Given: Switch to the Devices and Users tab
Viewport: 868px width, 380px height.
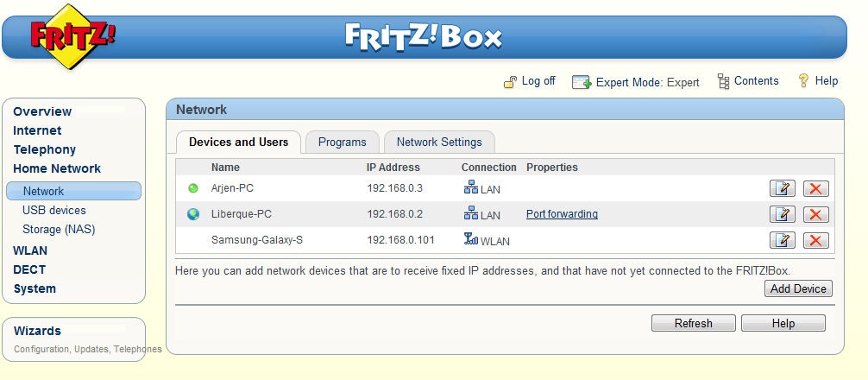Looking at the screenshot, I should point(239,142).
